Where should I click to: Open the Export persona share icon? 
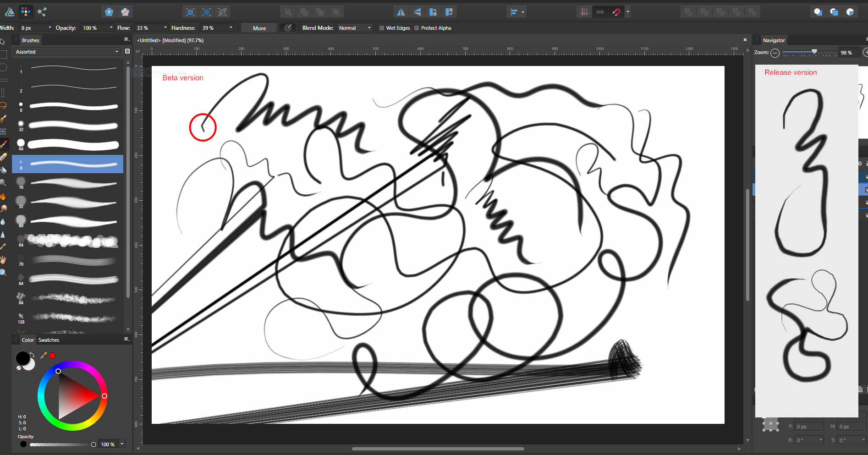42,11
